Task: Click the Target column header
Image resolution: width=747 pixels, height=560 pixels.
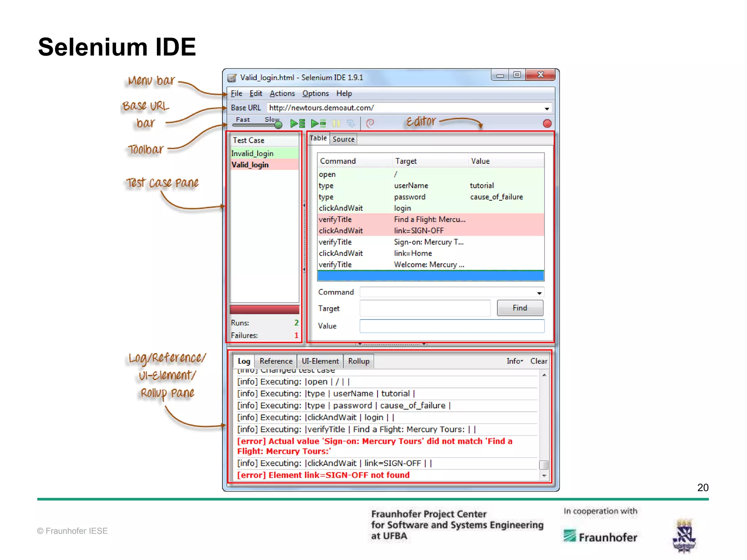Action: tap(431, 161)
